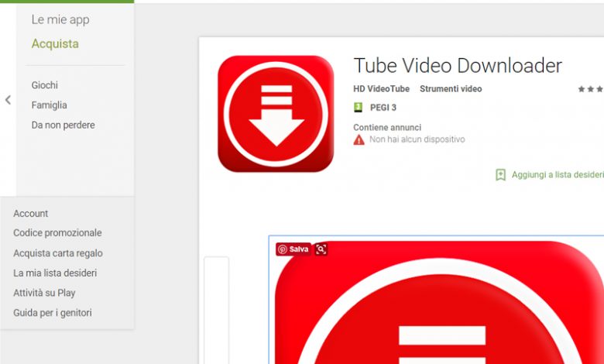The image size is (604, 364).
Task: Click the Pinterest Salva button
Action: [293, 249]
